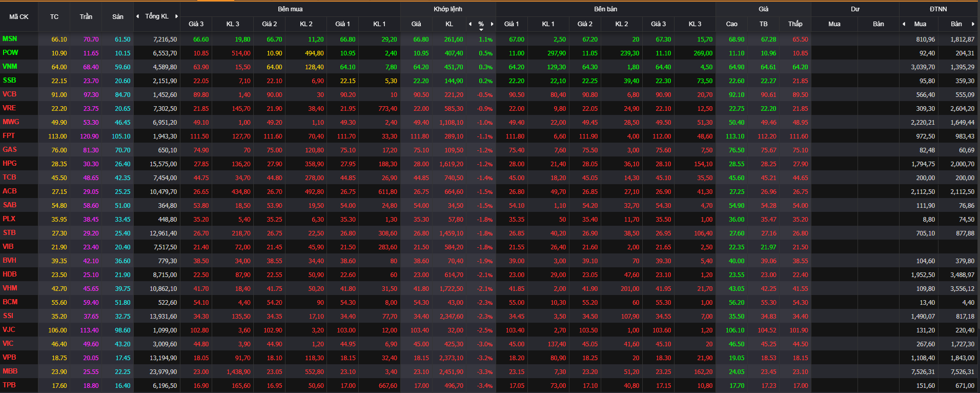
Task: Select the VRE ticker
Action: pos(9,108)
